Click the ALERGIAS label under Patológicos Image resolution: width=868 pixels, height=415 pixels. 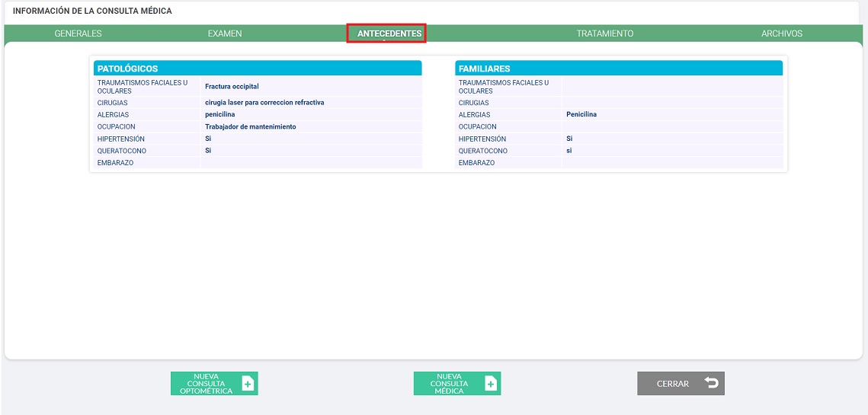(113, 115)
